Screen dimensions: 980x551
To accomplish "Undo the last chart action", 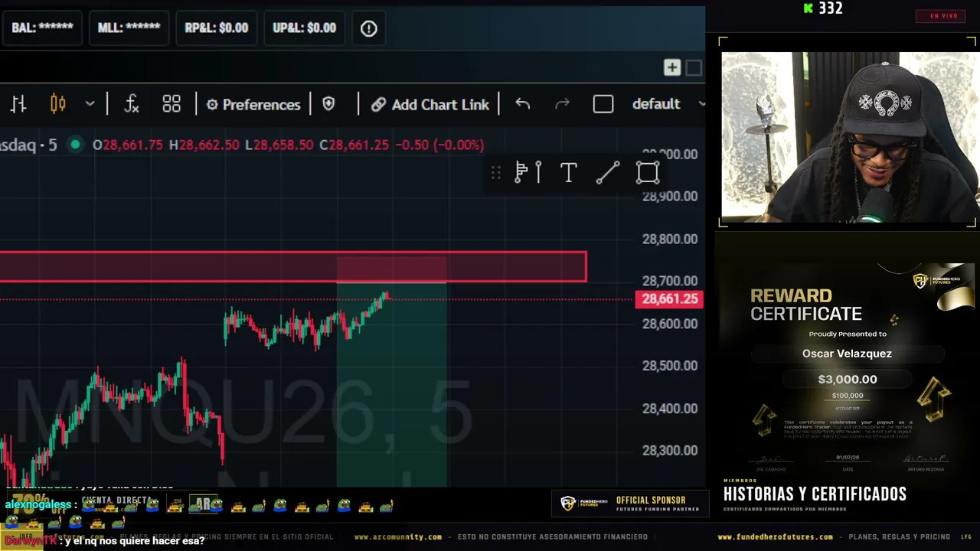I will pos(523,104).
